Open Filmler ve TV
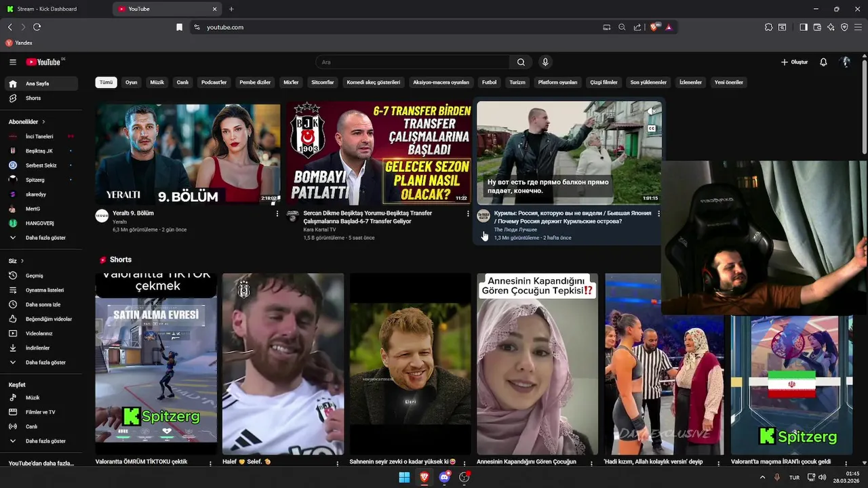This screenshot has width=868, height=488. tap(42, 412)
